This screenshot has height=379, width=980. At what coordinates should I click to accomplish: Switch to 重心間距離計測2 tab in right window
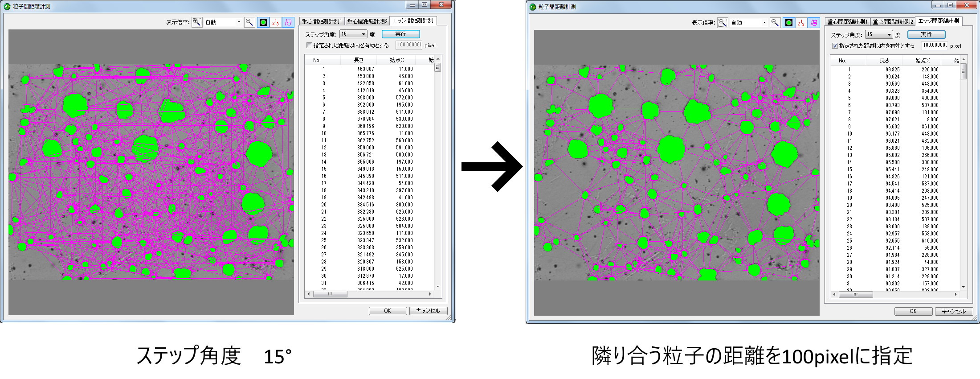pyautogui.click(x=893, y=22)
